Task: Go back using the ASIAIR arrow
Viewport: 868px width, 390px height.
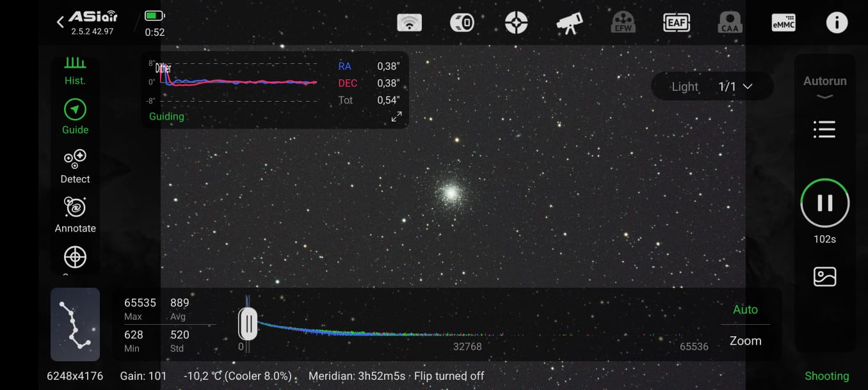Action: tap(60, 22)
